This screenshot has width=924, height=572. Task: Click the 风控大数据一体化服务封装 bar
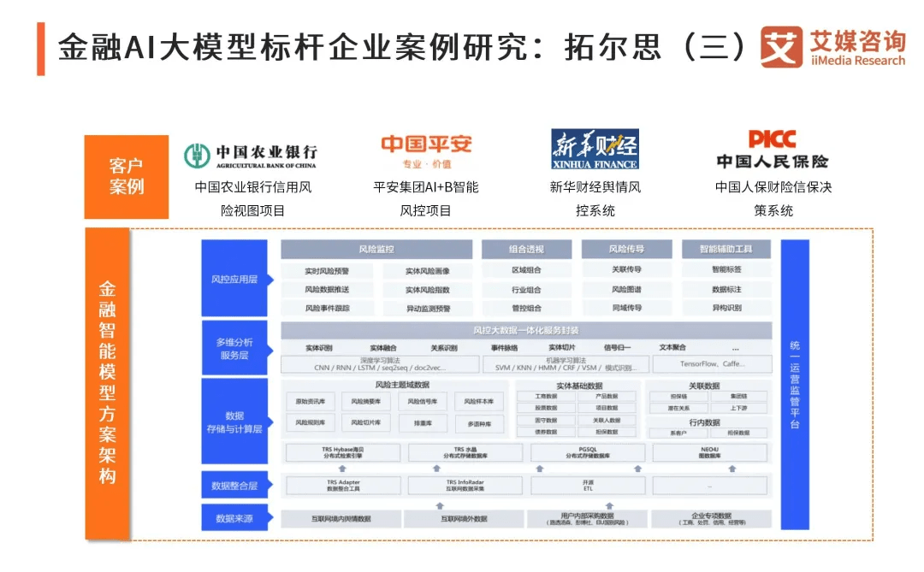click(x=526, y=330)
